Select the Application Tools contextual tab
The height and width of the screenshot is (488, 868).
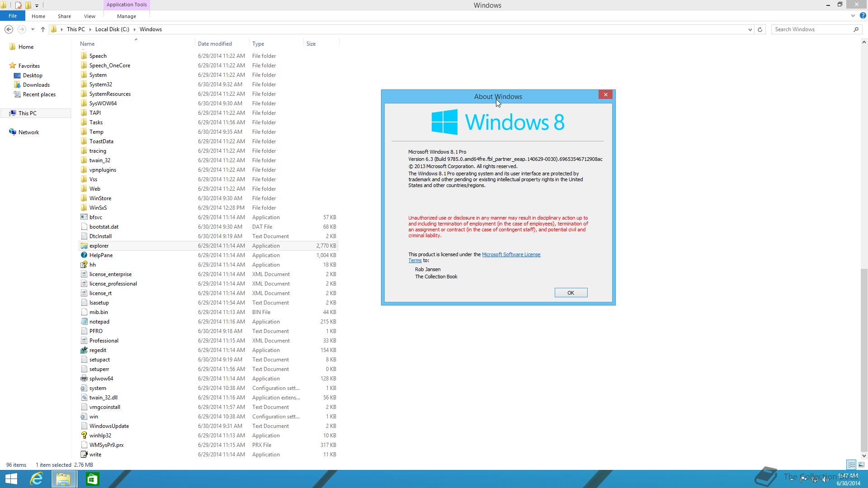(127, 5)
